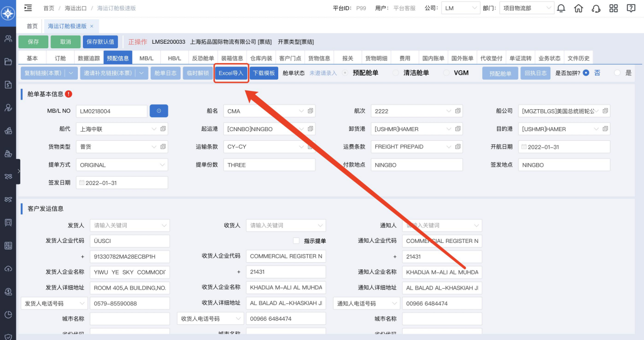The image size is (644, 340).
Task: Open the 费用 tab
Action: (x=405, y=58)
